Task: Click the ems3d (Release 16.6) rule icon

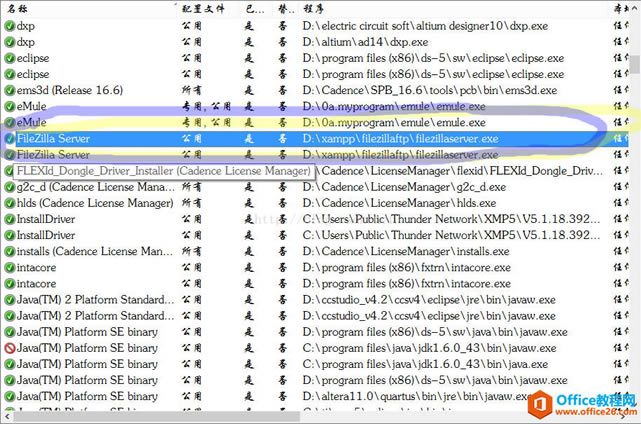Action: 10,90
